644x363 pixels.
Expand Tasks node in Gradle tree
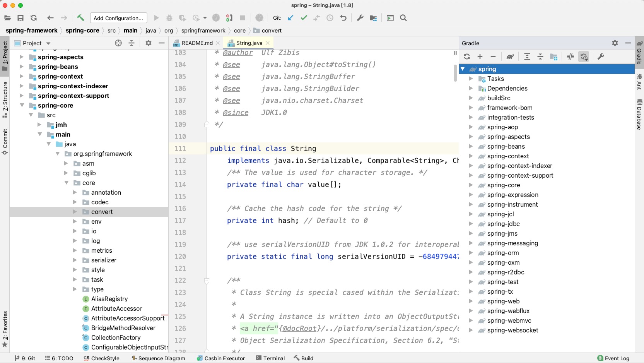point(471,79)
